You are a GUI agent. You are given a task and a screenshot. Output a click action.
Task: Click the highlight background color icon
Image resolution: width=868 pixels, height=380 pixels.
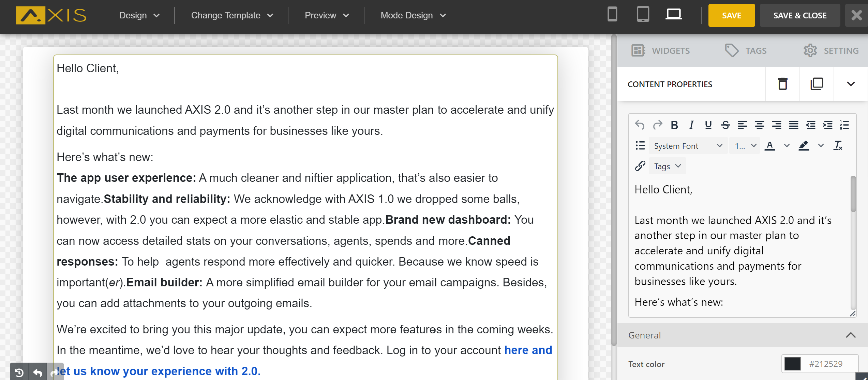[804, 146]
